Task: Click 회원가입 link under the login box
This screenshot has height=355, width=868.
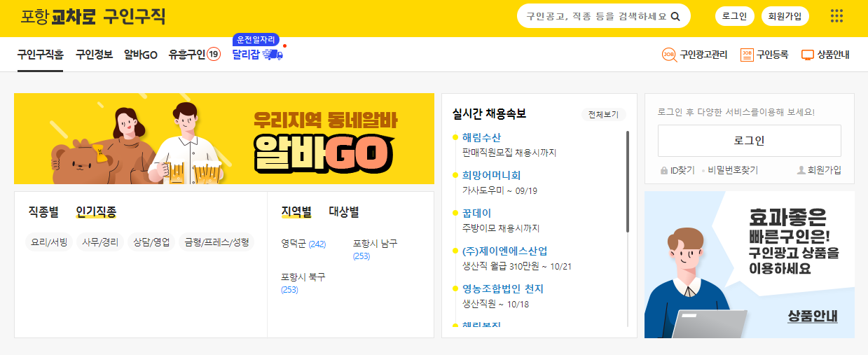Action: click(x=824, y=170)
